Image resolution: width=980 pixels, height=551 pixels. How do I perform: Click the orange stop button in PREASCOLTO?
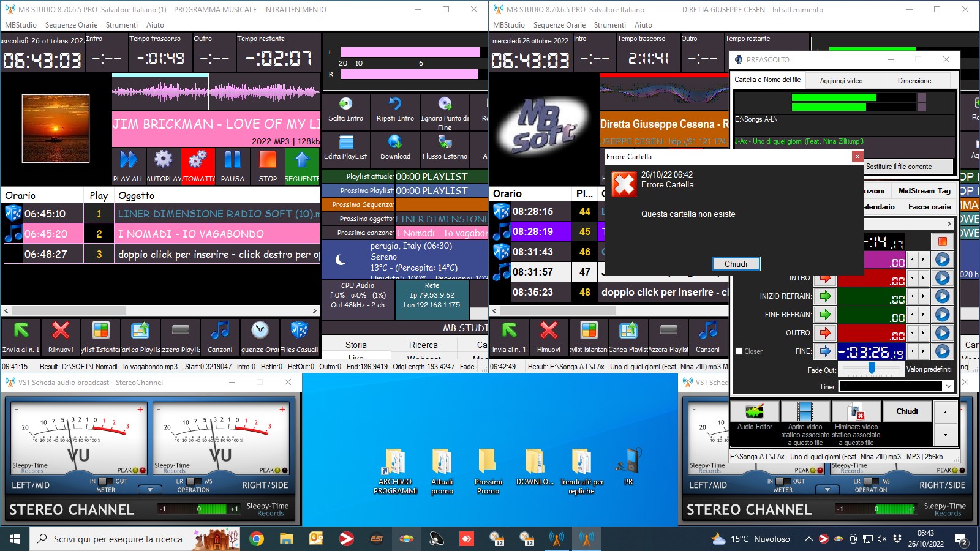pyautogui.click(x=942, y=241)
